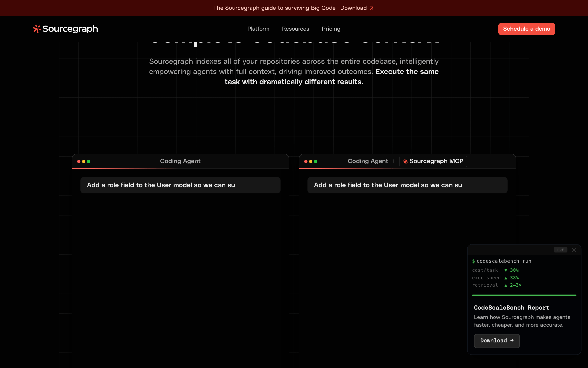The width and height of the screenshot is (588, 368).
Task: Click the cost/task 30% metric
Action: [x=495, y=270]
